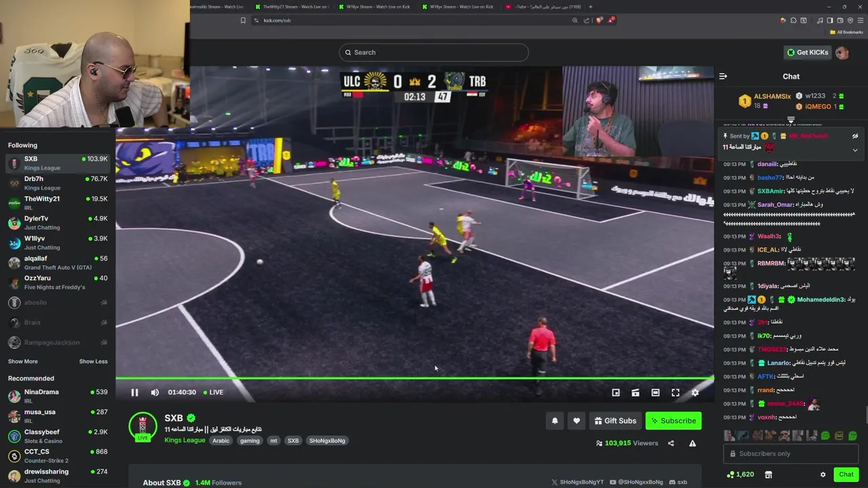Viewport: 868px width, 488px height.
Task: Select the SHoNgxBoNg tag
Action: (328, 441)
